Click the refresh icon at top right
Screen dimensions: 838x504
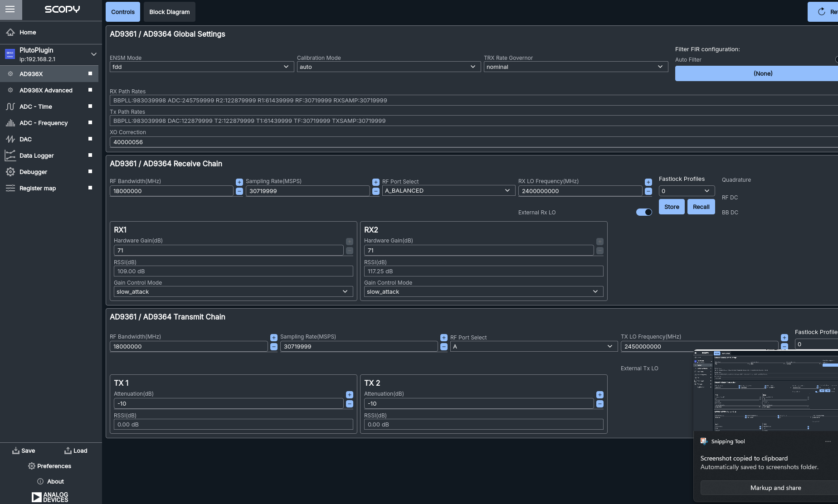pyautogui.click(x=821, y=12)
